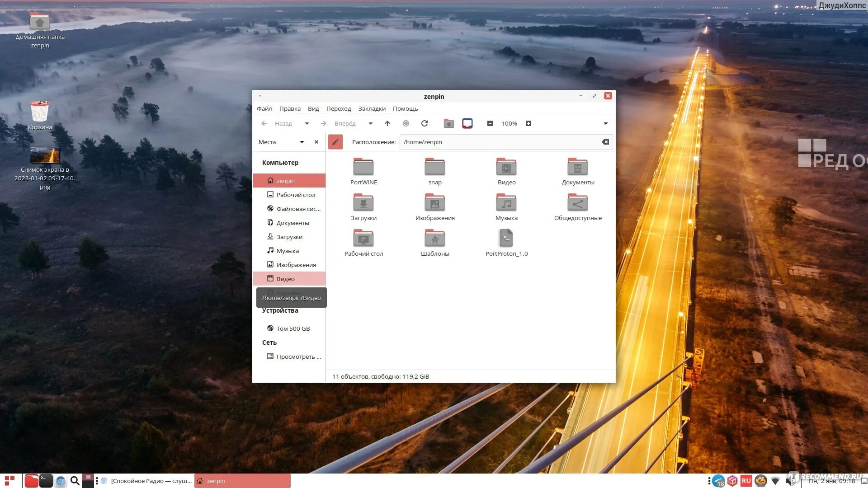
Task: Open the PortWINE folder
Action: pyautogui.click(x=363, y=171)
